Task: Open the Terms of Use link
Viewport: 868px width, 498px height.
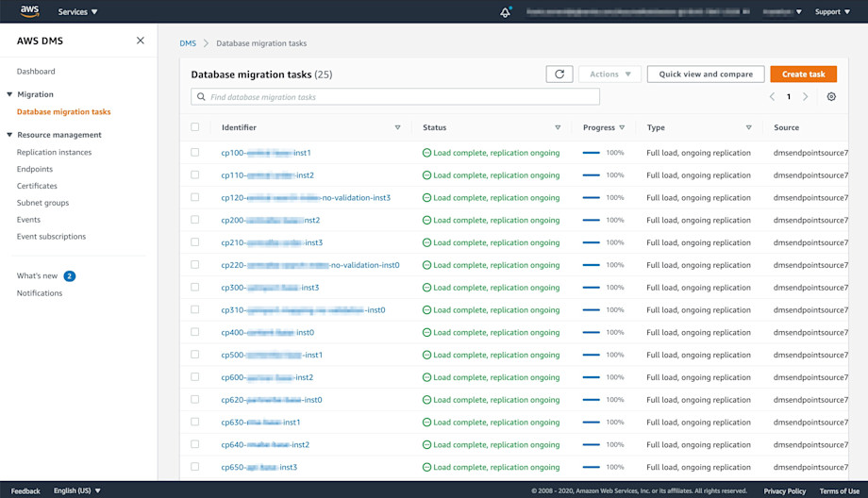Action: coord(839,490)
